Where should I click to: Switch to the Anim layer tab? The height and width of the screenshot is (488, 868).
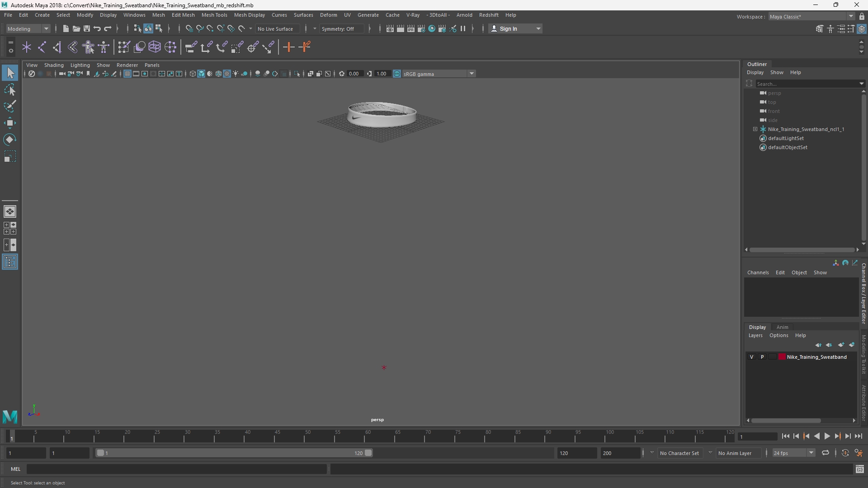point(783,327)
